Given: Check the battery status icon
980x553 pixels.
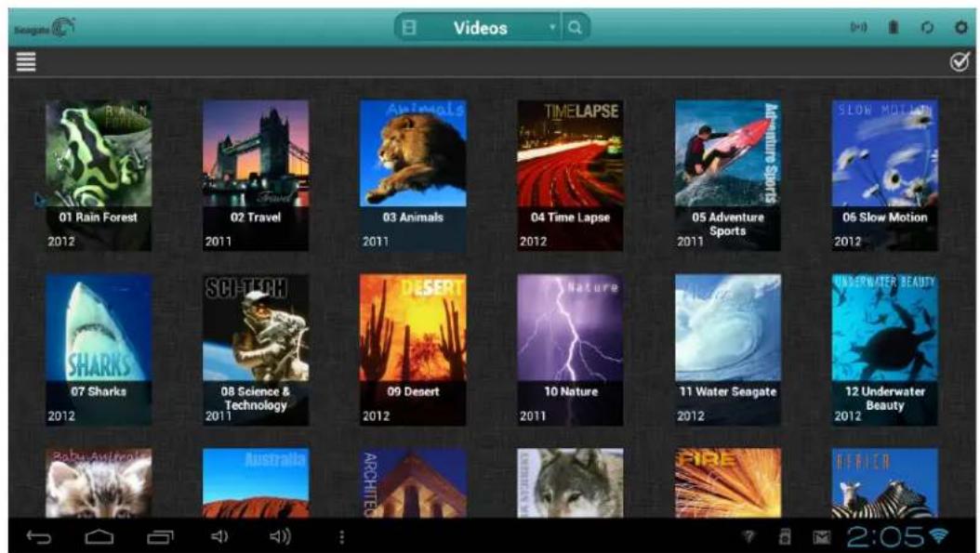Looking at the screenshot, I should tap(894, 28).
